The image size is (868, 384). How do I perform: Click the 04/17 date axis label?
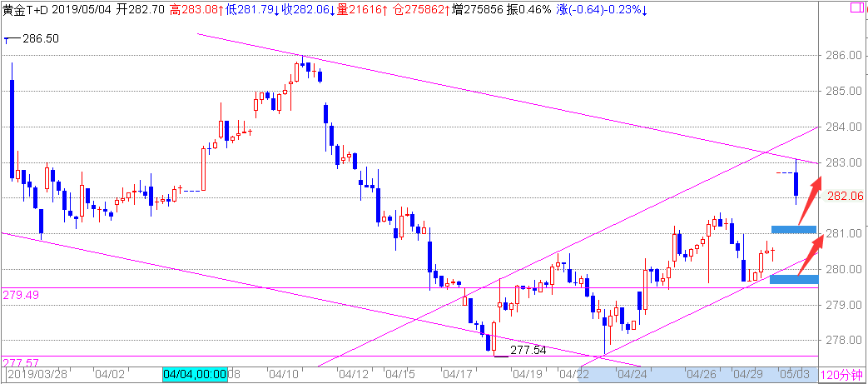click(459, 374)
